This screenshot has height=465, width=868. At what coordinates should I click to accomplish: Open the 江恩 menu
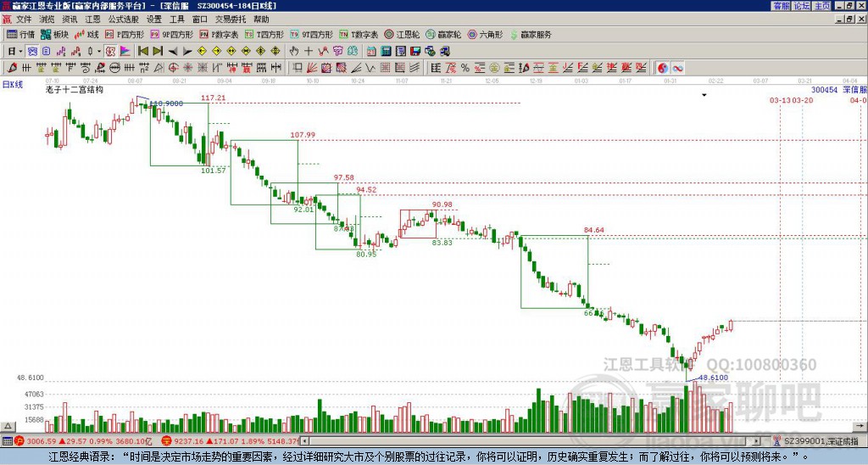(92, 20)
